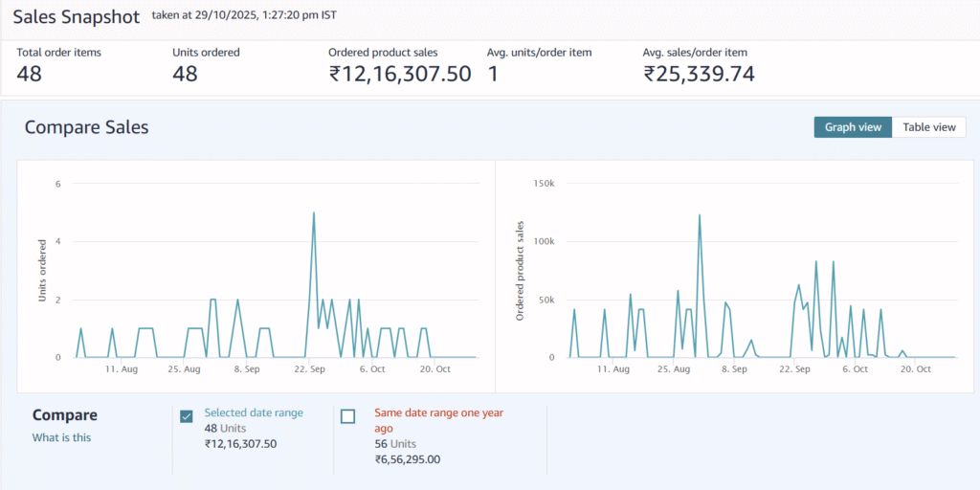Click the Units ordered metric in summary bar

pyautogui.click(x=185, y=74)
